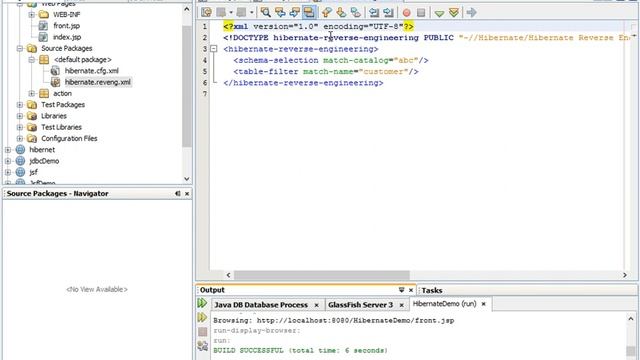Screen dimensions: 640x360
Task: Click Shift Line Right icon
Action: pos(388,13)
